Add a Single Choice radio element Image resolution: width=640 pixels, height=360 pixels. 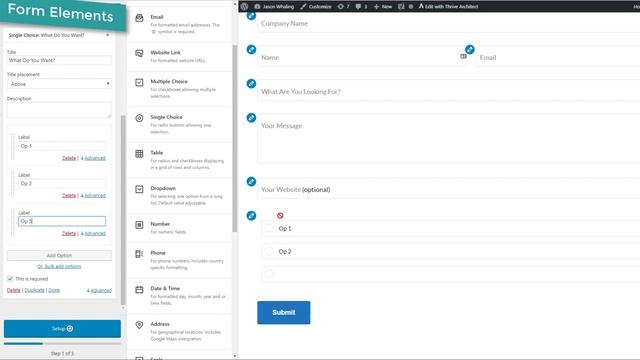point(180,124)
